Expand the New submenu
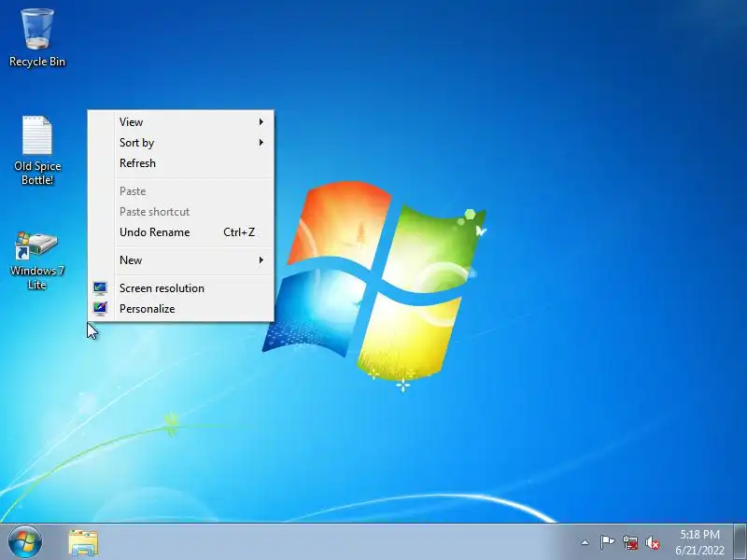The image size is (747, 560). pyautogui.click(x=180, y=260)
